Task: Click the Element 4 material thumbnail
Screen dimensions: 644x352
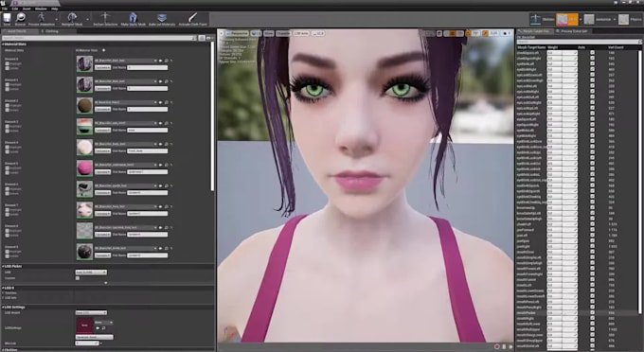Action: coord(84,148)
